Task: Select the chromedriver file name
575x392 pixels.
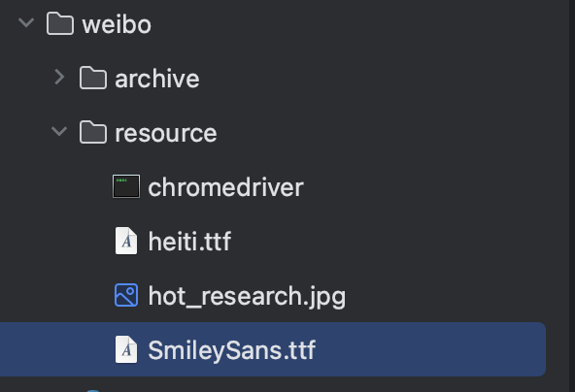Action: pos(226,187)
